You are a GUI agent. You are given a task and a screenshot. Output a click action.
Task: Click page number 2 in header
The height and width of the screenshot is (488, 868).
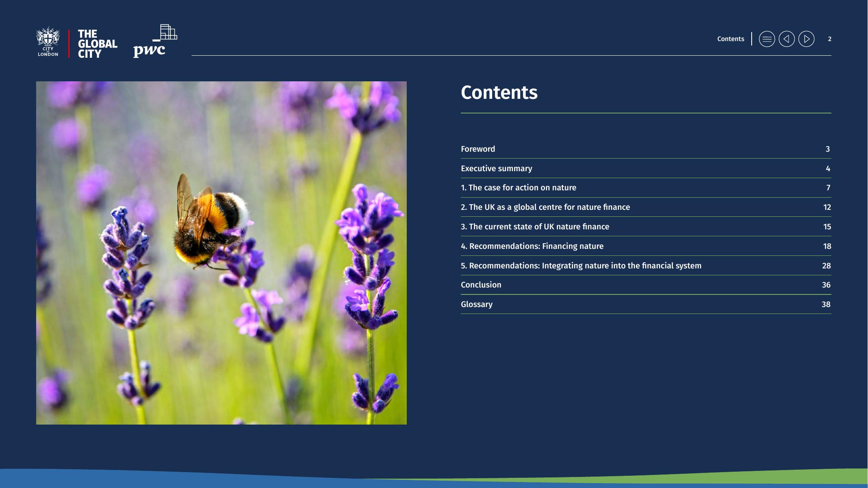(x=829, y=39)
